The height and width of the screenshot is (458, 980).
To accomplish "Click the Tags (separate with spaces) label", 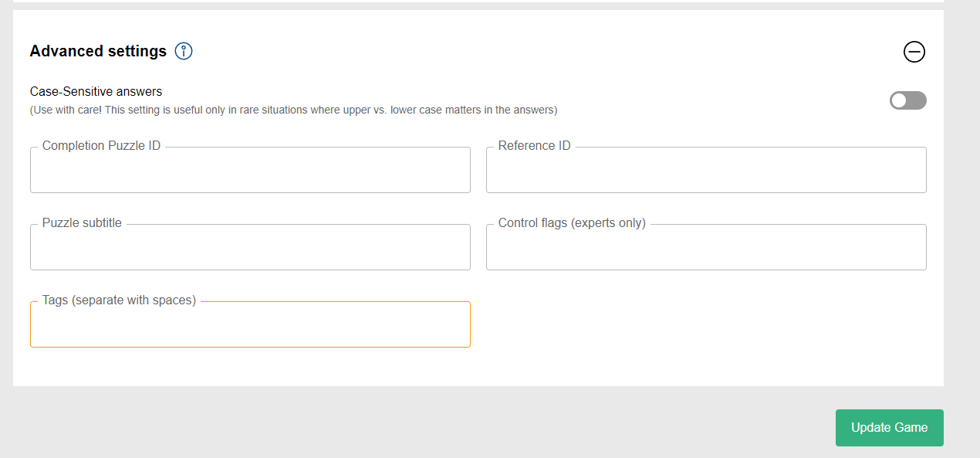I will (119, 300).
